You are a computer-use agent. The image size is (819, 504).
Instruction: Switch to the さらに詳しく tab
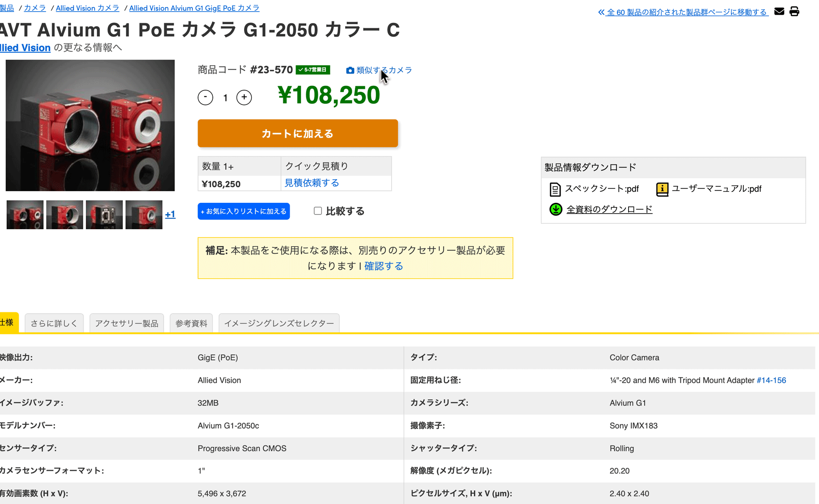tap(54, 323)
